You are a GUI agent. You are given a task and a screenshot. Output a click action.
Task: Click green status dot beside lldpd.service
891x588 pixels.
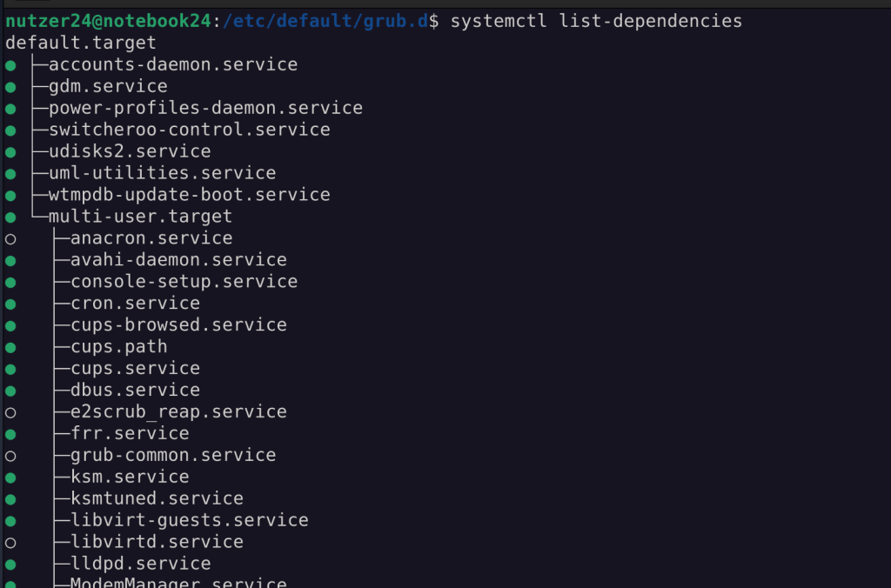click(10, 565)
